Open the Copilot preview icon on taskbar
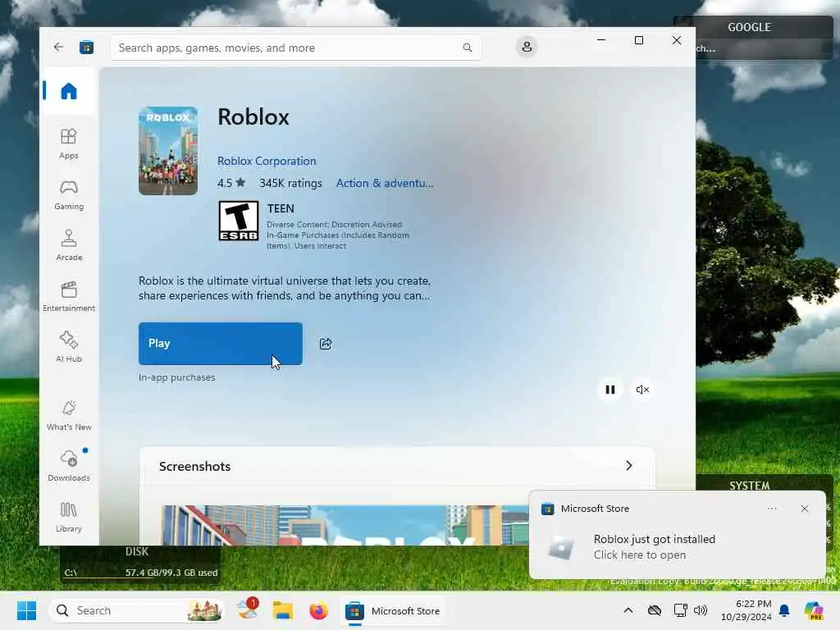 [814, 610]
